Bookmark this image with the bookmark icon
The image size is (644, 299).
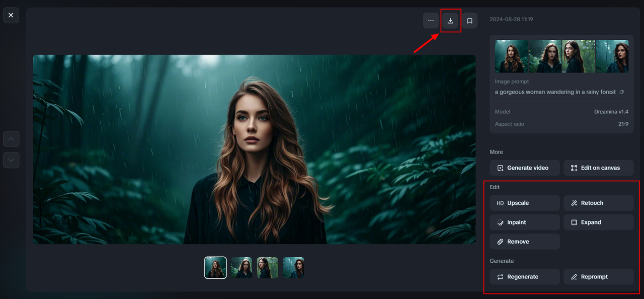coord(469,21)
